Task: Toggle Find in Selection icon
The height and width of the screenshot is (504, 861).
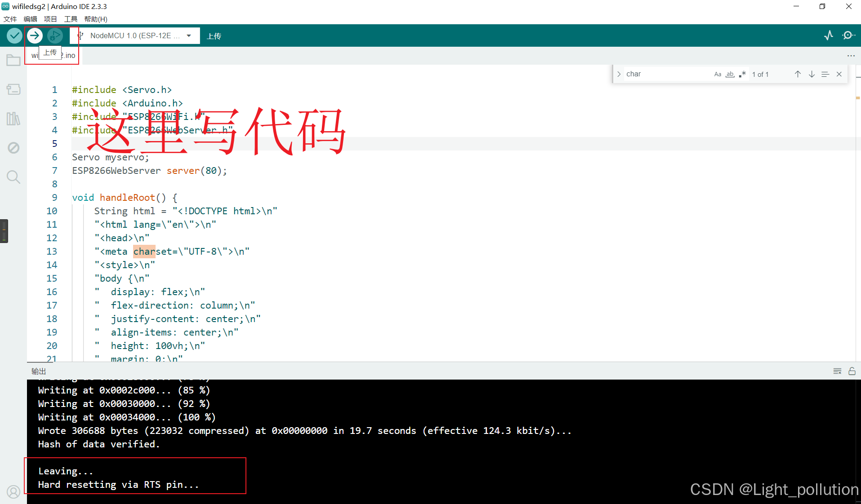Action: coord(825,74)
